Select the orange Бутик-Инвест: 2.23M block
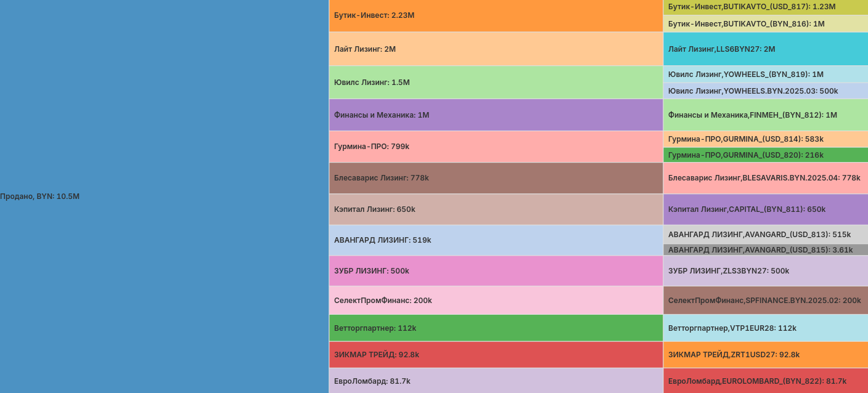The height and width of the screenshot is (393, 868). (496, 15)
